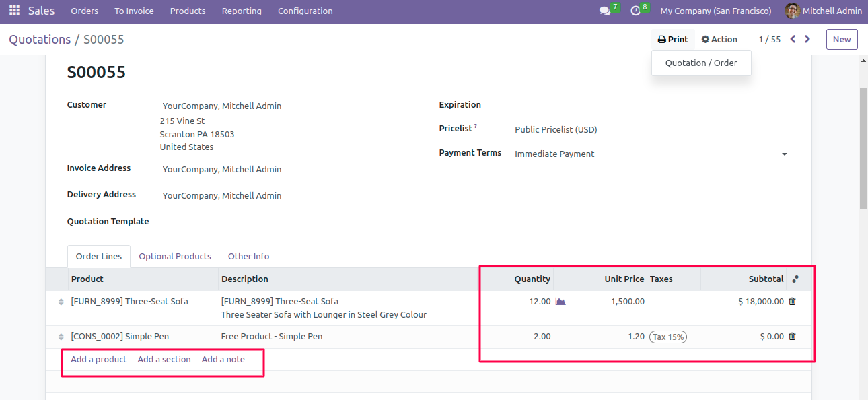This screenshot has width=868, height=400.
Task: Go to the previous record arrow
Action: point(793,39)
